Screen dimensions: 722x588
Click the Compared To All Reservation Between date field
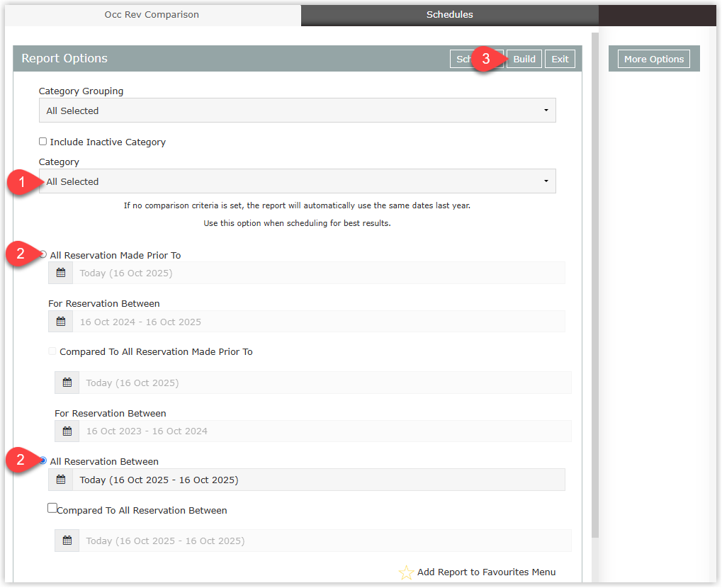pyautogui.click(x=325, y=541)
